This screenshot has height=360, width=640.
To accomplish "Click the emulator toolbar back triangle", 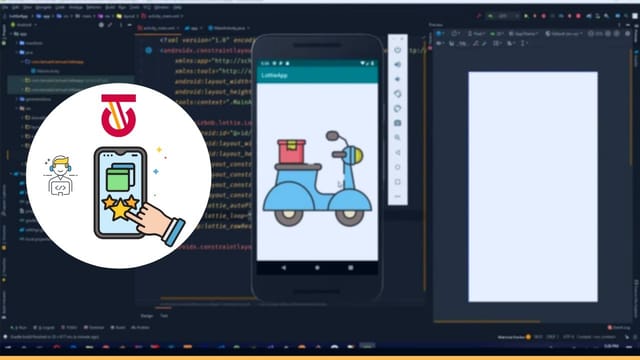I will point(398,152).
